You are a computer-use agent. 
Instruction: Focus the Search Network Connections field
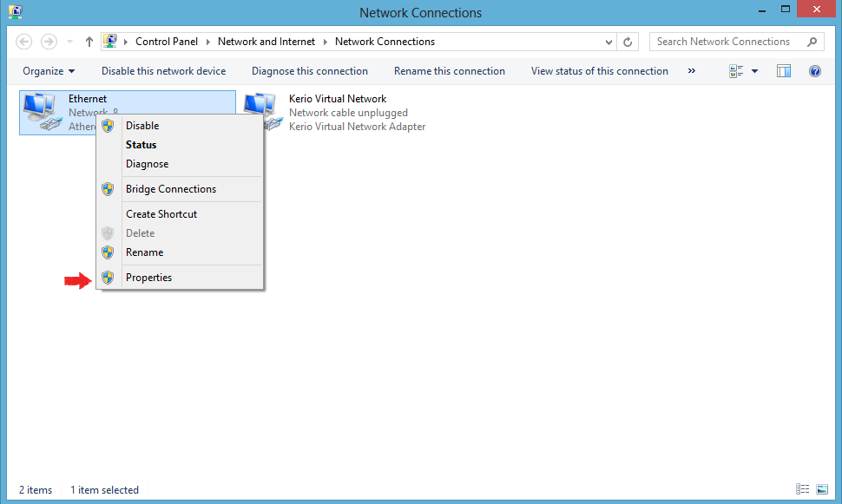[x=723, y=42]
